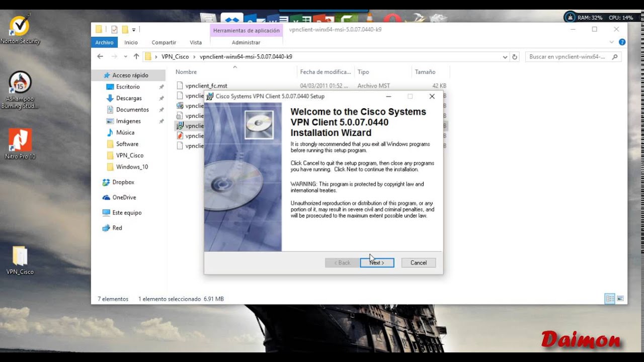Select Dropbox in the navigation pane
The width and height of the screenshot is (644, 362).
pyautogui.click(x=123, y=183)
